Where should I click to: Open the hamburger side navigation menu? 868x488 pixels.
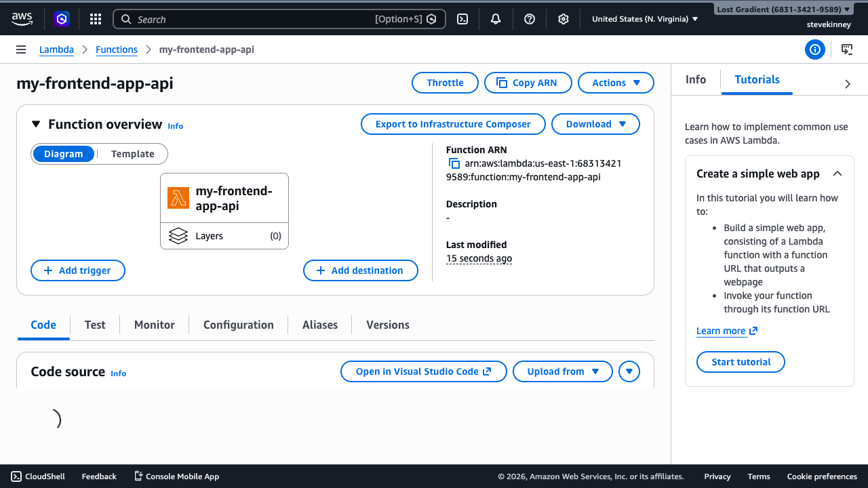click(21, 49)
